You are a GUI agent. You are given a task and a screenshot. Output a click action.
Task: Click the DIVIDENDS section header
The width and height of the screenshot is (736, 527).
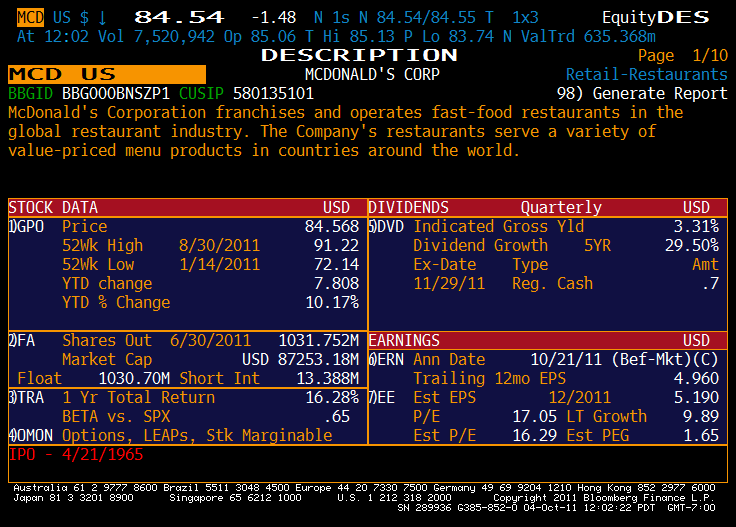pos(548,207)
